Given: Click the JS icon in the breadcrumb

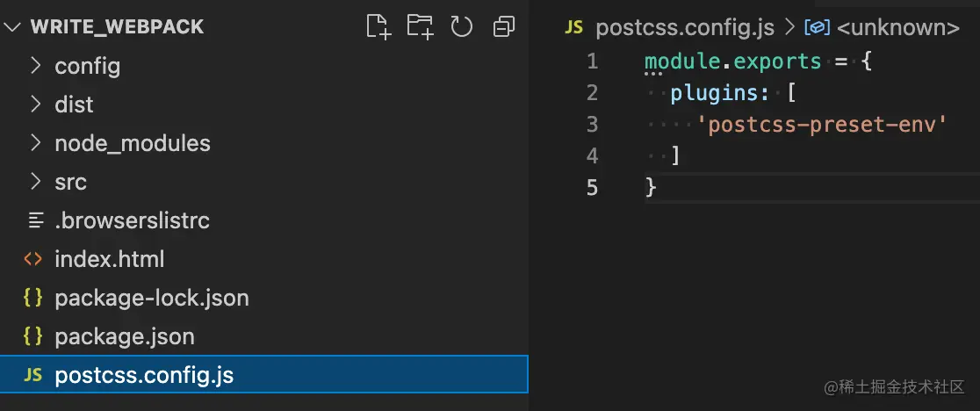Looking at the screenshot, I should point(573,27).
